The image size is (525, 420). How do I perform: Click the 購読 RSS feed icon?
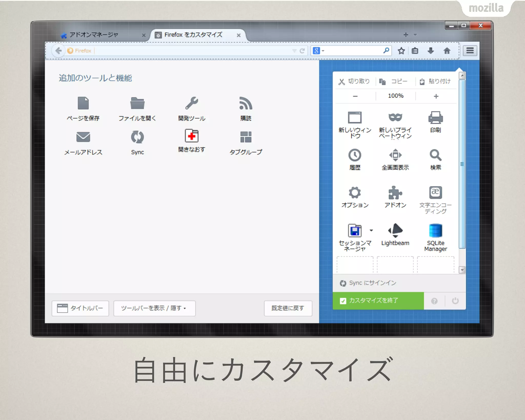tap(246, 103)
